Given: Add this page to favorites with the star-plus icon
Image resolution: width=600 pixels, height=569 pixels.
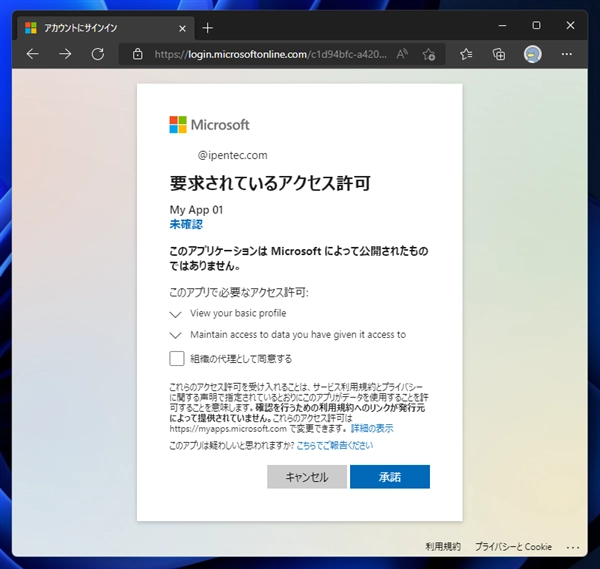Looking at the screenshot, I should (429, 54).
